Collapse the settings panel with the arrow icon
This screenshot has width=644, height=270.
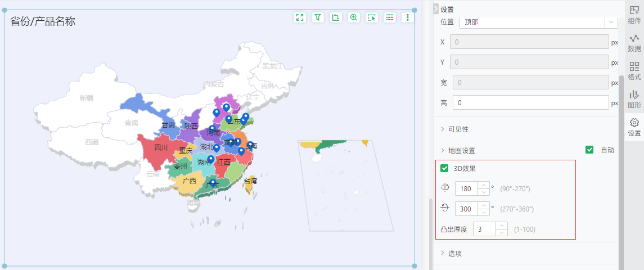pyautogui.click(x=435, y=9)
